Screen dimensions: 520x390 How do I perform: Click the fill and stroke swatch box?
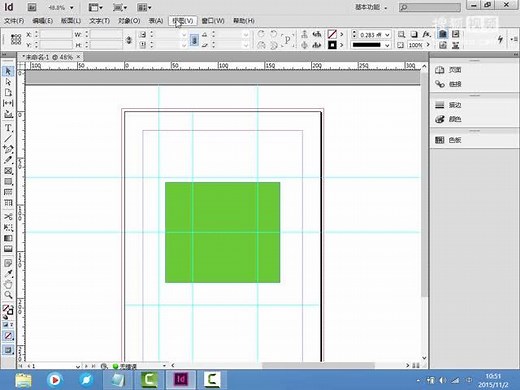point(8,310)
